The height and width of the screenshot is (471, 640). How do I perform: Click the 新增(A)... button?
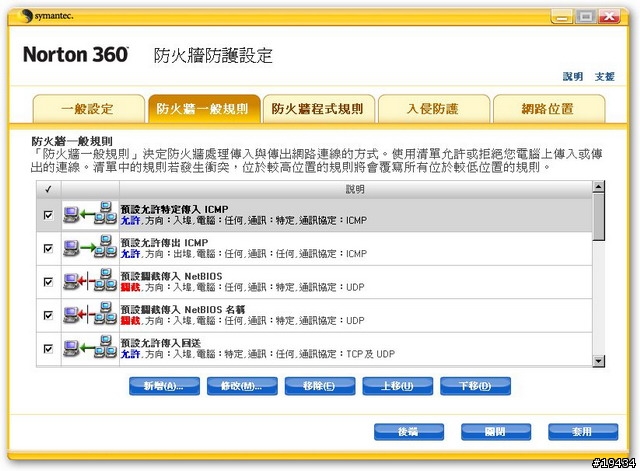pyautogui.click(x=164, y=386)
